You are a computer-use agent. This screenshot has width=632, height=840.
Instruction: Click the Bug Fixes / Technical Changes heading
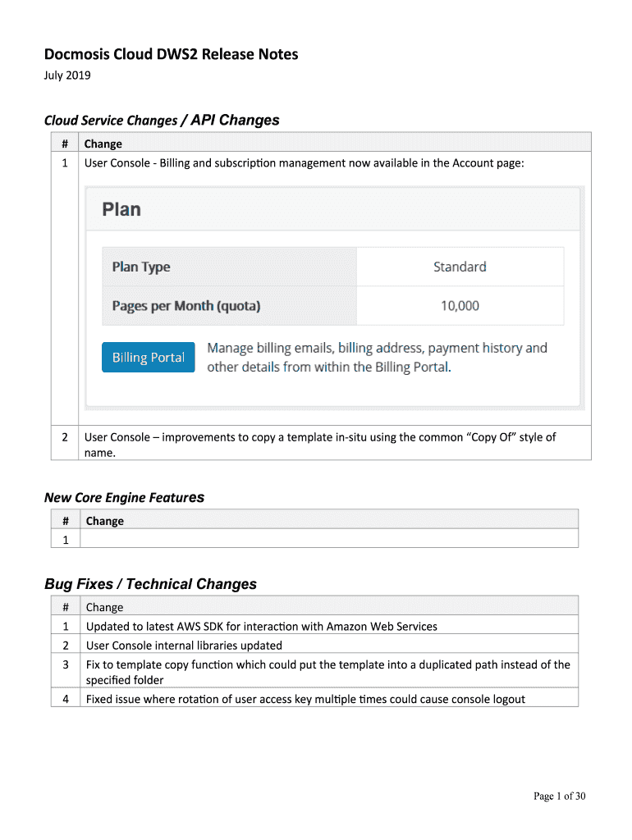click(150, 584)
